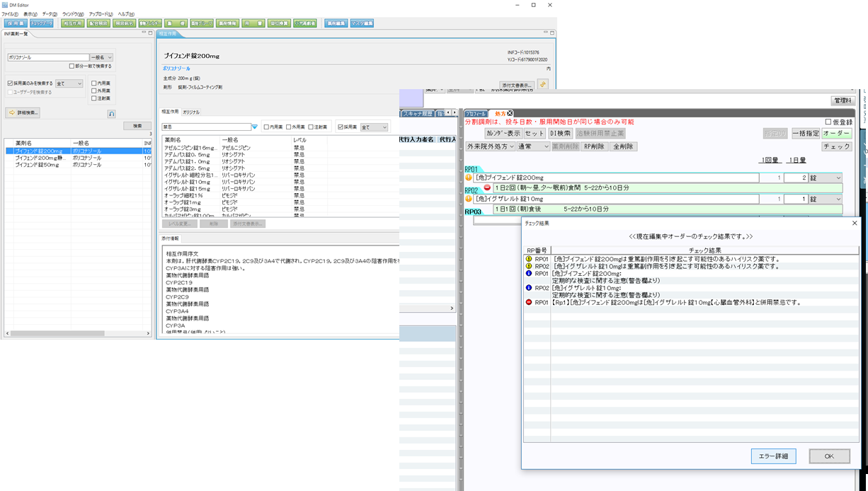Click the yellow icon beside the 添付文書表示 button
Viewport: 868px width, 491px height.
543,84
